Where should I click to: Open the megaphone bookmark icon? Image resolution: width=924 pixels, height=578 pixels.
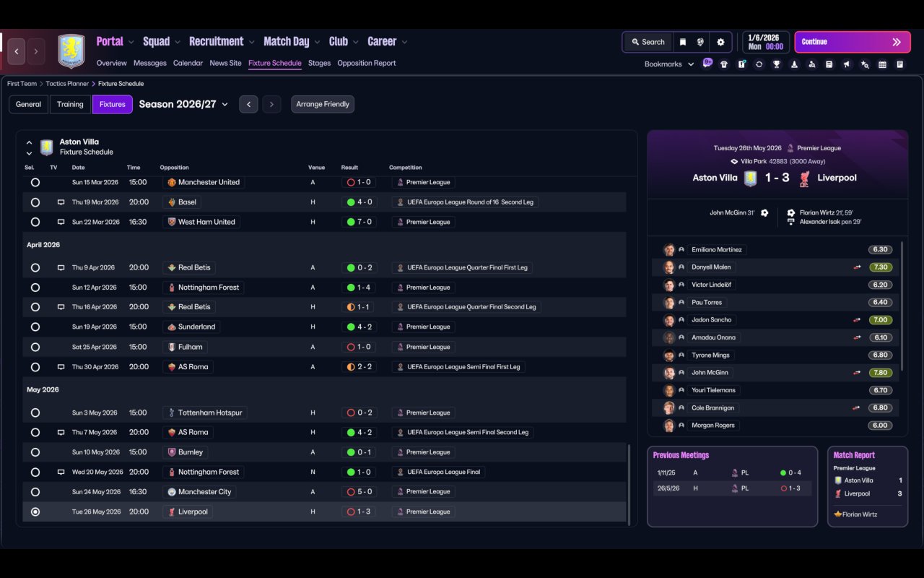847,64
